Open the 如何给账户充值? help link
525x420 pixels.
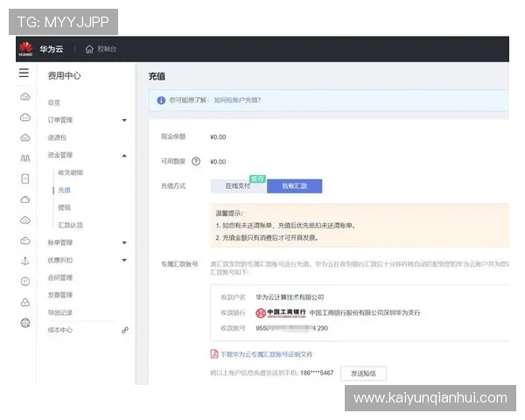[x=237, y=100]
